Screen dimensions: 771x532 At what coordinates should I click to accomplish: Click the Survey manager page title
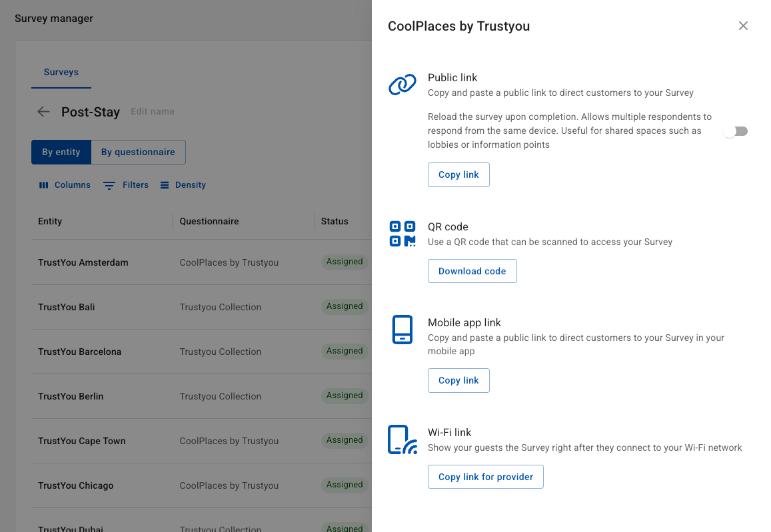click(x=53, y=19)
